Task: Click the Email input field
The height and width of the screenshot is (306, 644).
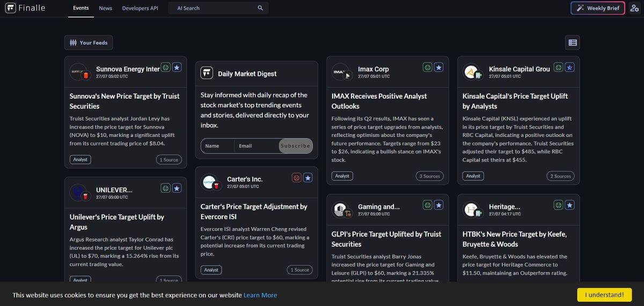Action: tap(256, 146)
